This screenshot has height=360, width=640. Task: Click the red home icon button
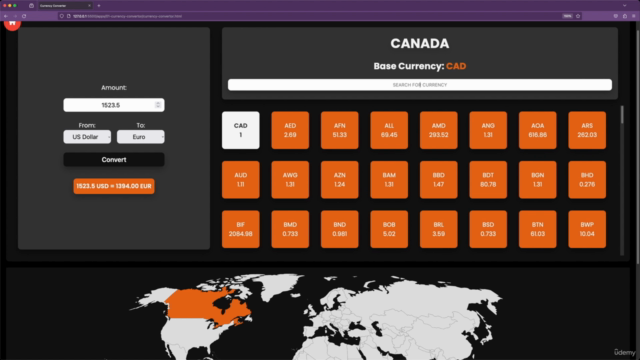[x=12, y=24]
